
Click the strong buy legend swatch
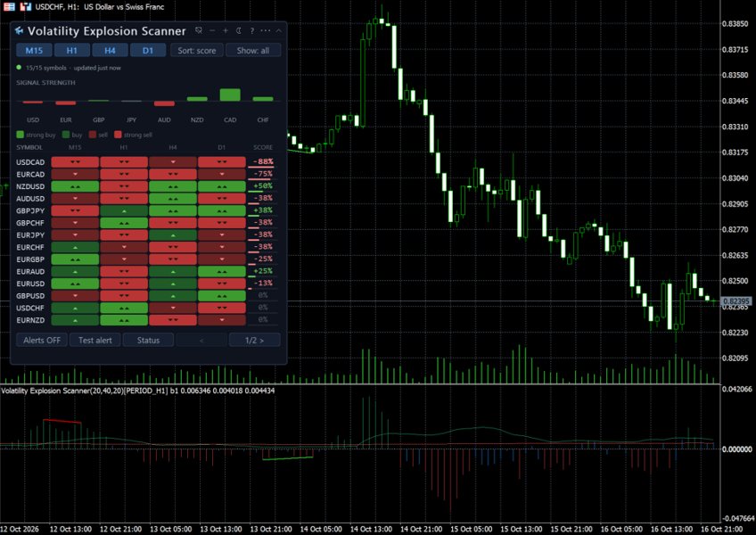20,135
